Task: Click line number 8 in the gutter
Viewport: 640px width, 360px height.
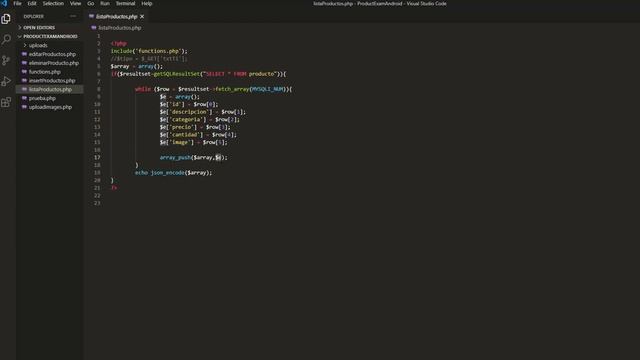Action: point(98,89)
